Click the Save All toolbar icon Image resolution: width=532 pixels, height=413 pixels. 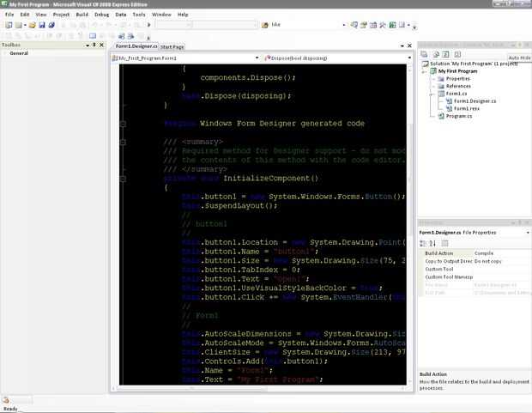tap(51, 25)
